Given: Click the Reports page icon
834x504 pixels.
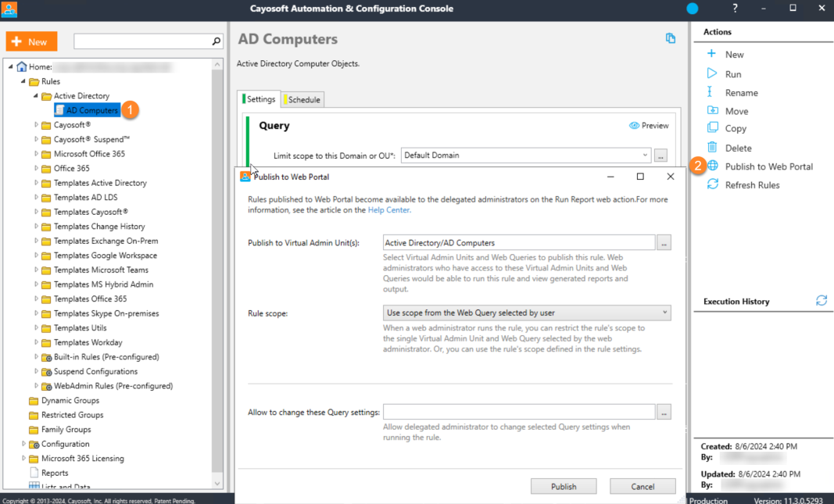Looking at the screenshot, I should coord(34,473).
